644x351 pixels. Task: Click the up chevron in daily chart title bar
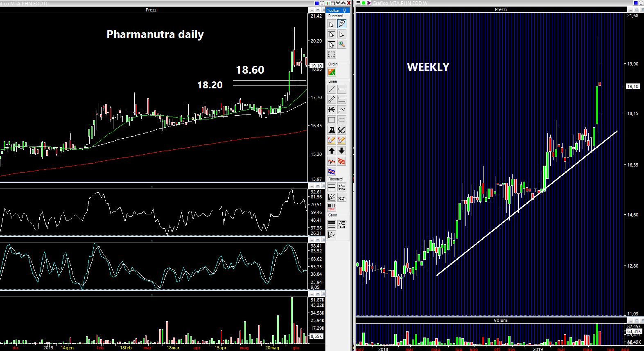click(343, 3)
